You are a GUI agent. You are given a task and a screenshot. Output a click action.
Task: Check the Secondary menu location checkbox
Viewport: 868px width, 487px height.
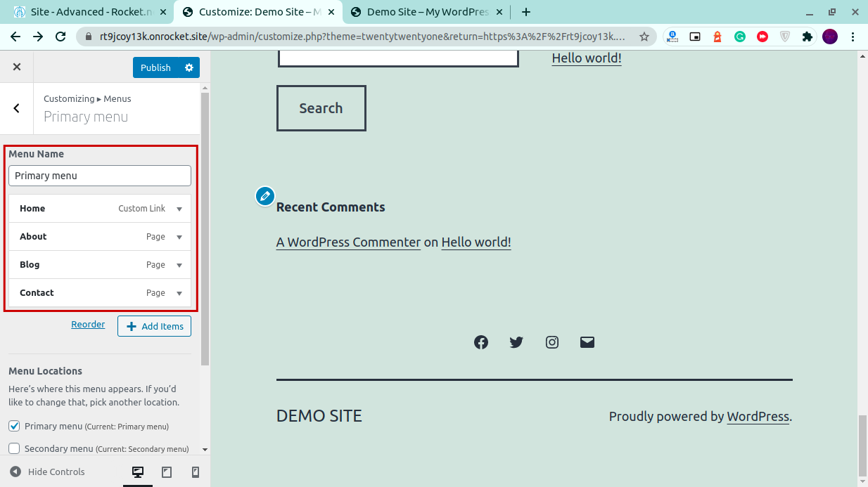(14, 448)
